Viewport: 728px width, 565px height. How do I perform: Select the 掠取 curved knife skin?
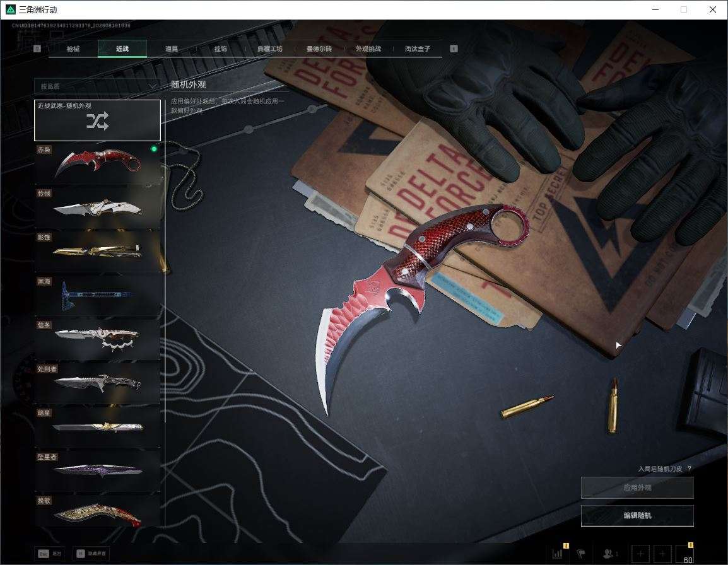(x=97, y=511)
